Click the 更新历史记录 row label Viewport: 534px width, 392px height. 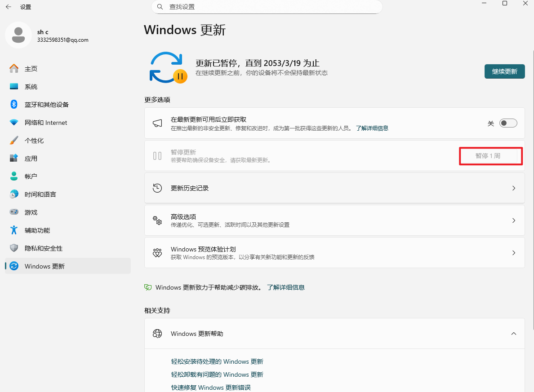click(x=190, y=188)
